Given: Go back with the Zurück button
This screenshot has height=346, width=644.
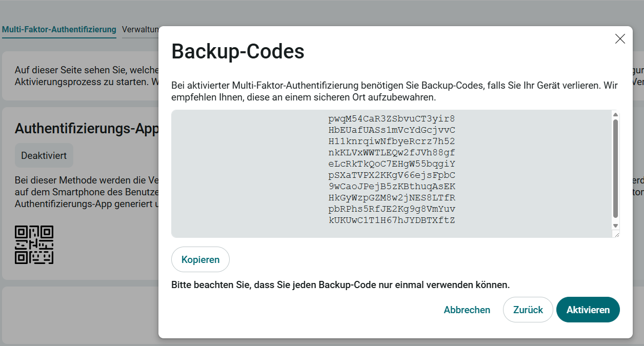Looking at the screenshot, I should (528, 310).
